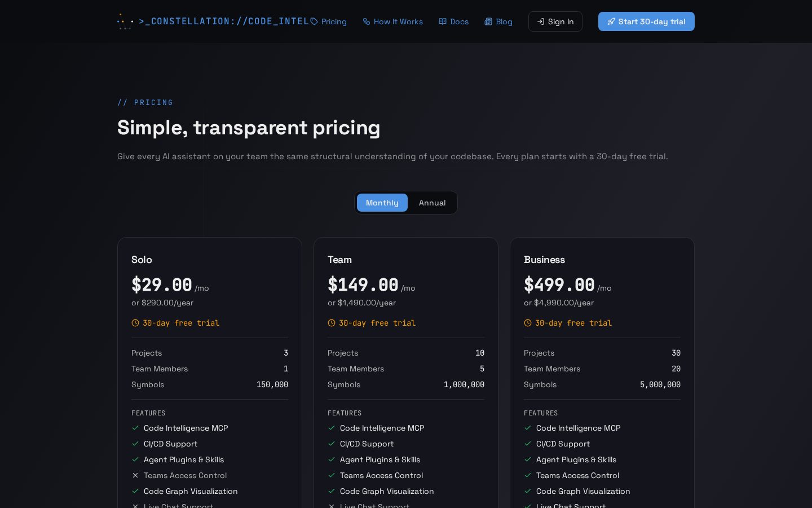The height and width of the screenshot is (508, 812).
Task: Click the Constellation star logo icon
Action: tap(125, 21)
